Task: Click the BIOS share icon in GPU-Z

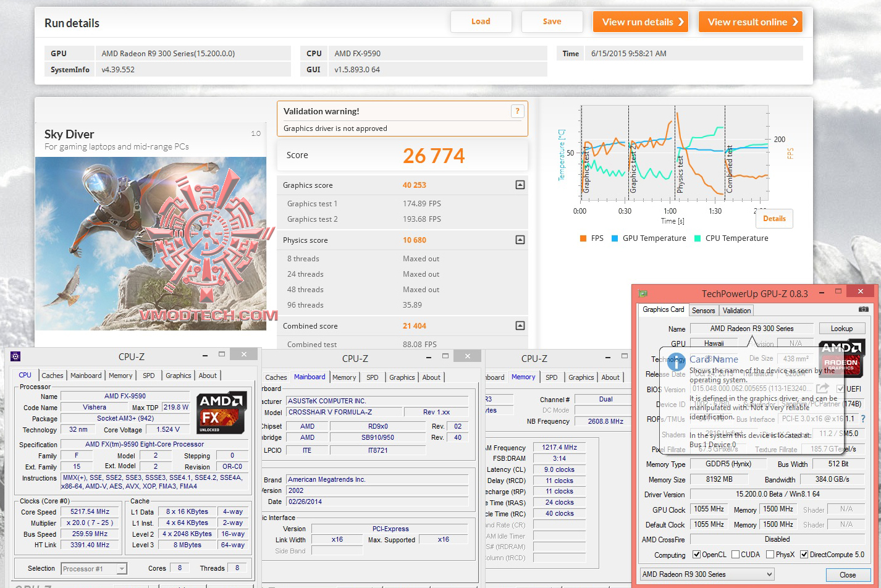Action: (x=822, y=388)
